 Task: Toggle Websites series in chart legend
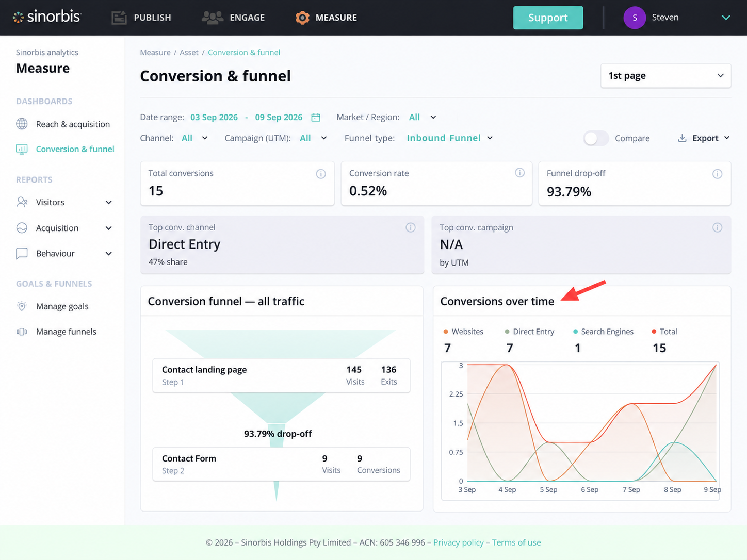(463, 332)
